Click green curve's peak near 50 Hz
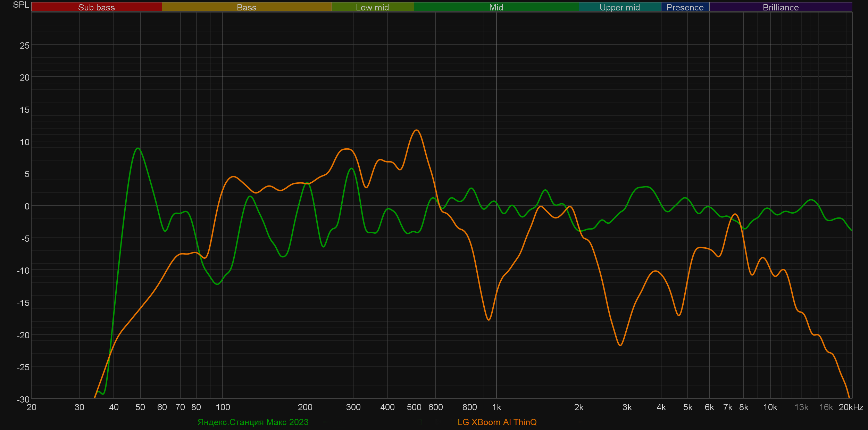Screen dimensions: 868x430 [x=138, y=148]
